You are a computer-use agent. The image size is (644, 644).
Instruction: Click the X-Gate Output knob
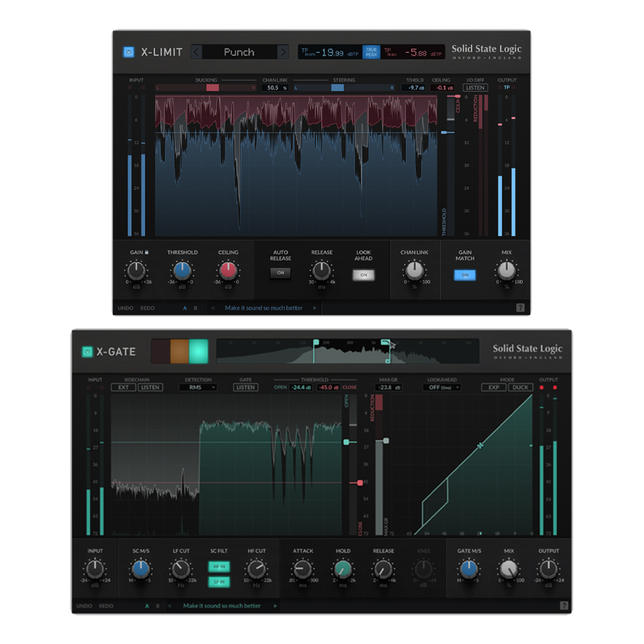[x=548, y=569]
